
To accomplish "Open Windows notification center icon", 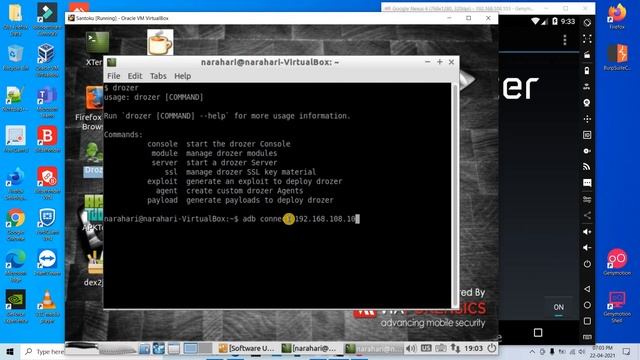I will (x=627, y=351).
